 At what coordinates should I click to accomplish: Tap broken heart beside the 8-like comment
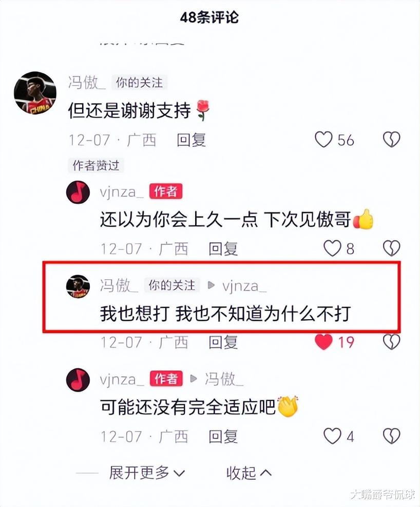pyautogui.click(x=392, y=248)
